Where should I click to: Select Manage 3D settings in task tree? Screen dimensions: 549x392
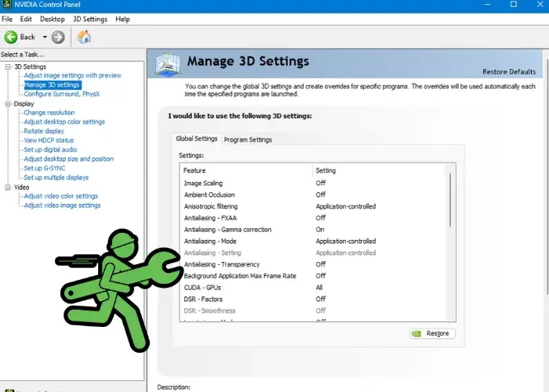(53, 85)
